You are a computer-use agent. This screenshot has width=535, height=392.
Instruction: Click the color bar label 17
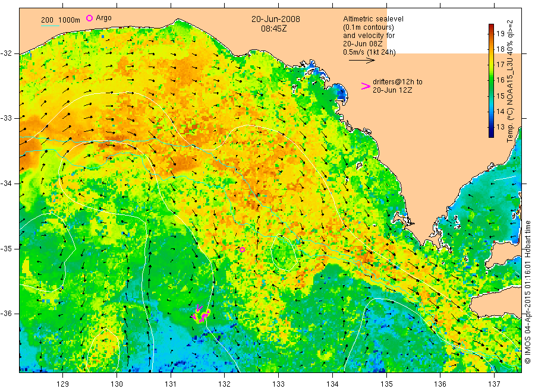pyautogui.click(x=501, y=65)
